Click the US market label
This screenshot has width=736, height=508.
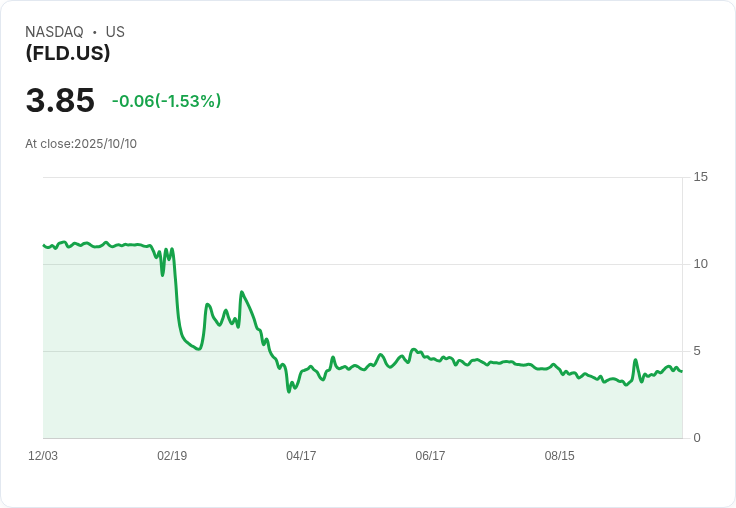115,32
